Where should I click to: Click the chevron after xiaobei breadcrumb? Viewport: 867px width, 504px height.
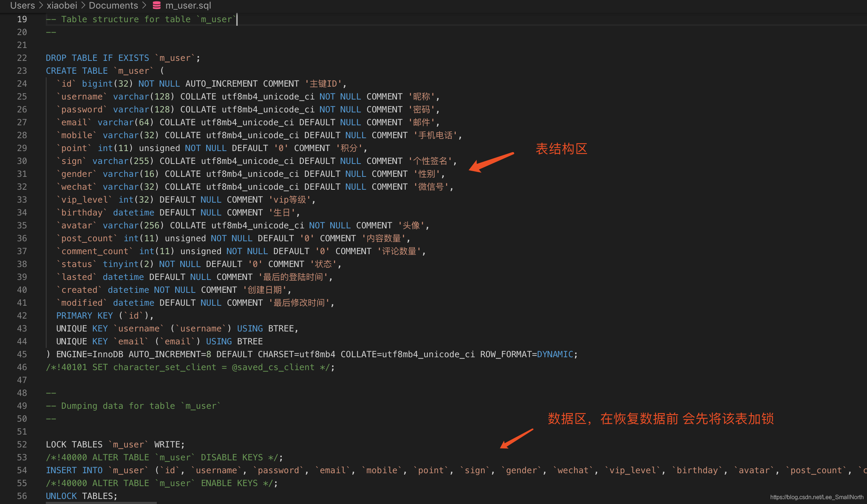tap(83, 5)
